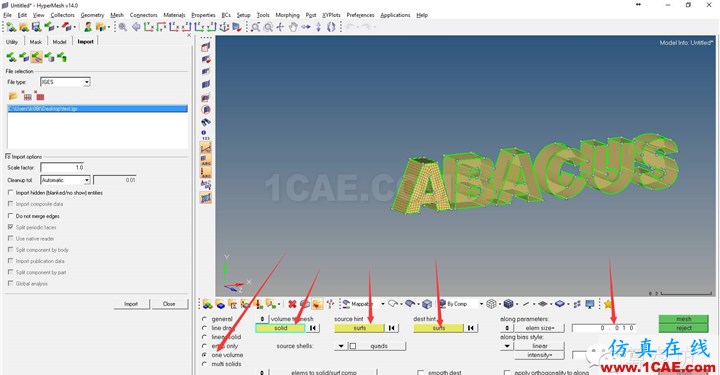Click the elem size value field

tap(603, 328)
